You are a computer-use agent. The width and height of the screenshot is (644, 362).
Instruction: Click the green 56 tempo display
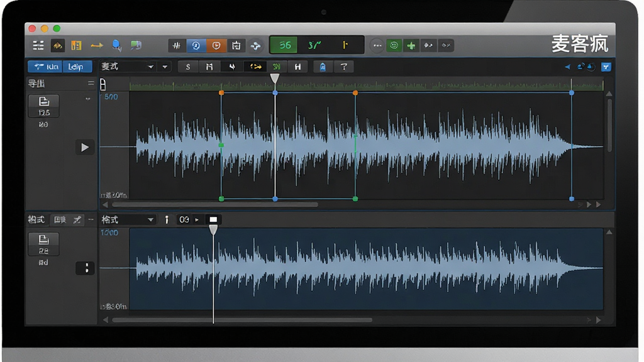click(x=285, y=45)
